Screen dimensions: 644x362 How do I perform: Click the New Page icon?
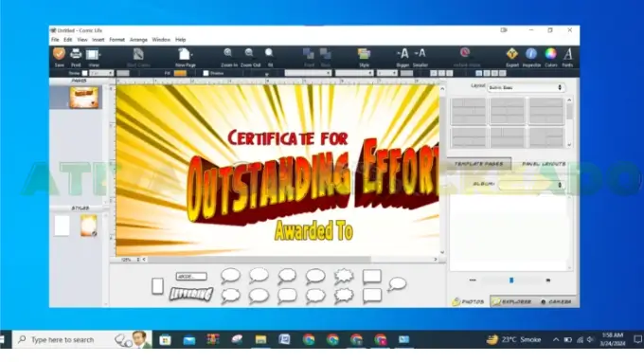click(x=185, y=54)
